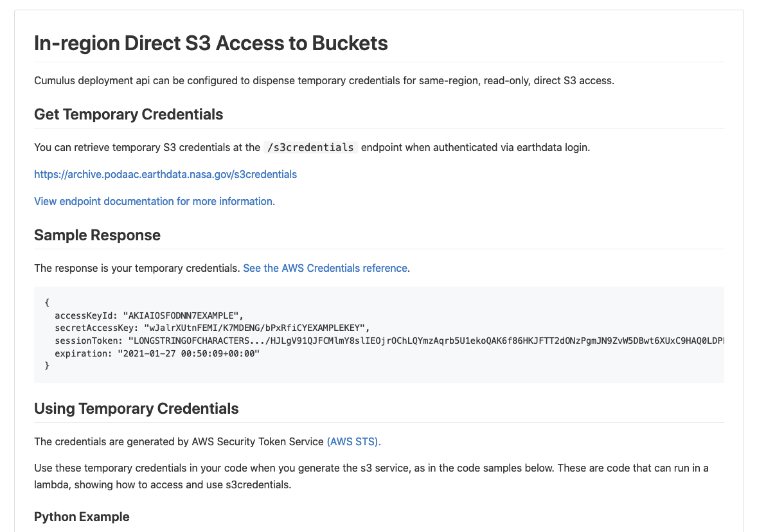Click the Sample Response heading
This screenshot has width=757, height=532.
[x=97, y=235]
